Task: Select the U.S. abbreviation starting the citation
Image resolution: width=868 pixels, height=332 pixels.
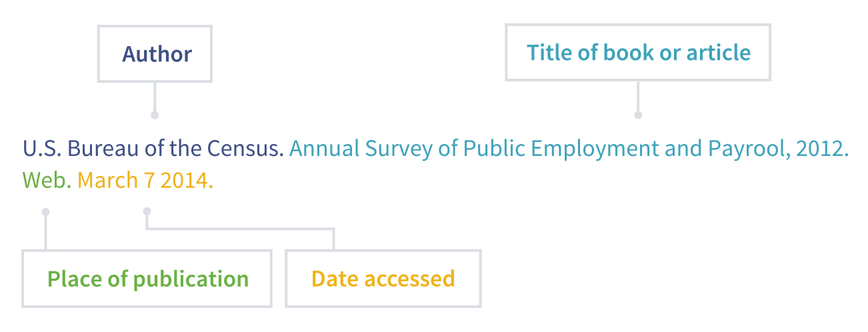Action: (42, 148)
